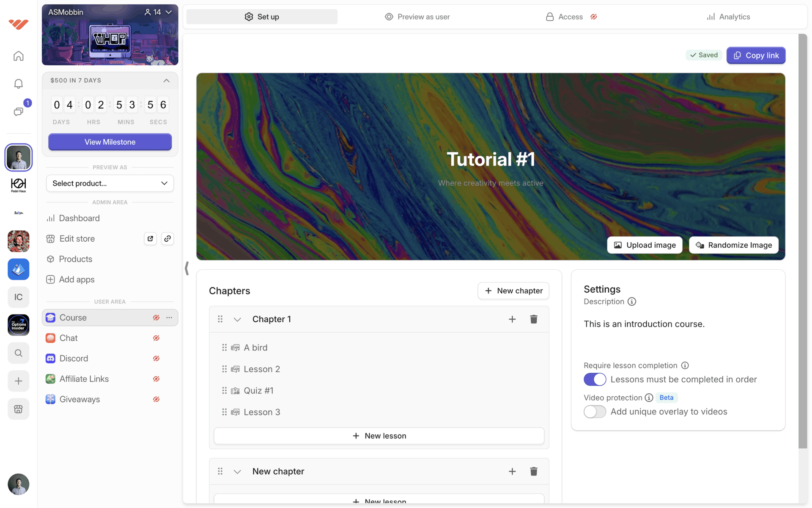The width and height of the screenshot is (812, 508).
Task: Open messages icon with badge 1
Action: click(x=18, y=111)
